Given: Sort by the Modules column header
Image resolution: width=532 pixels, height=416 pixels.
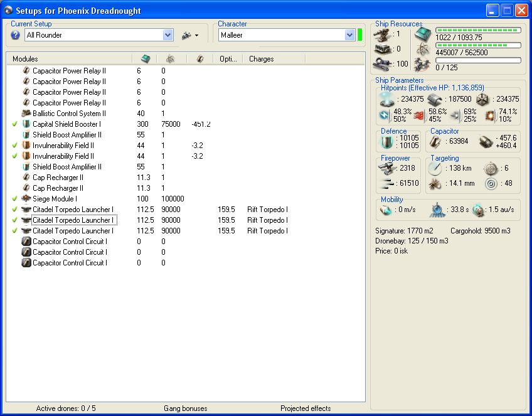Looking at the screenshot, I should (69, 59).
